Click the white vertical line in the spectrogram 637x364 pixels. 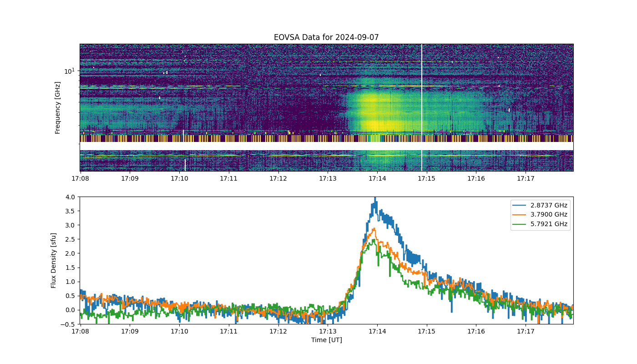422,107
